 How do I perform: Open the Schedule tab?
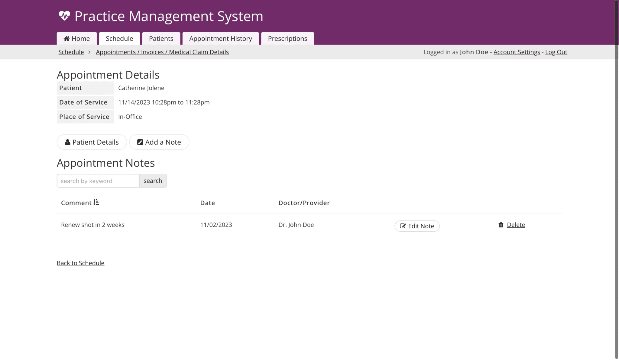point(119,38)
